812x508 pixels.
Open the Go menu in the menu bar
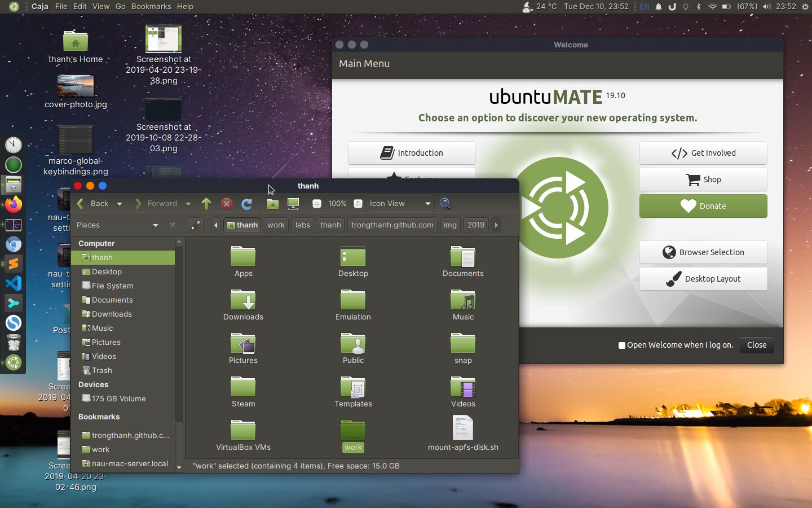121,6
